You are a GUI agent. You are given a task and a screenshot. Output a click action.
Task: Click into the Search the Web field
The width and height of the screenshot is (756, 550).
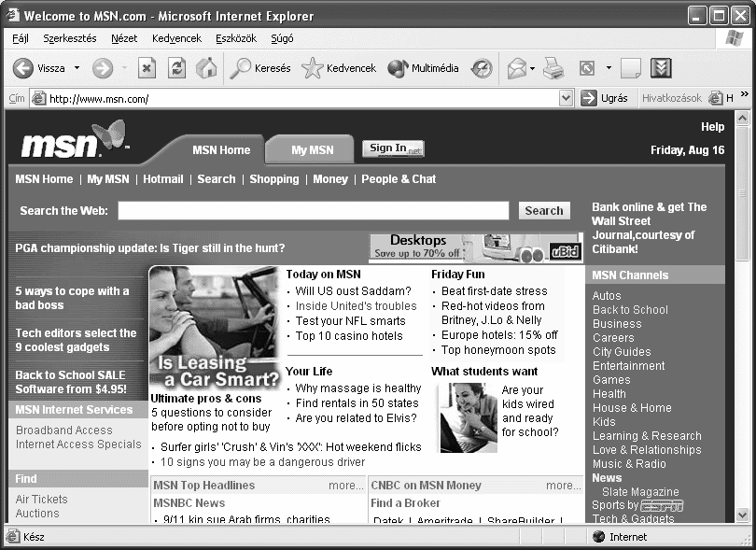coord(314,210)
